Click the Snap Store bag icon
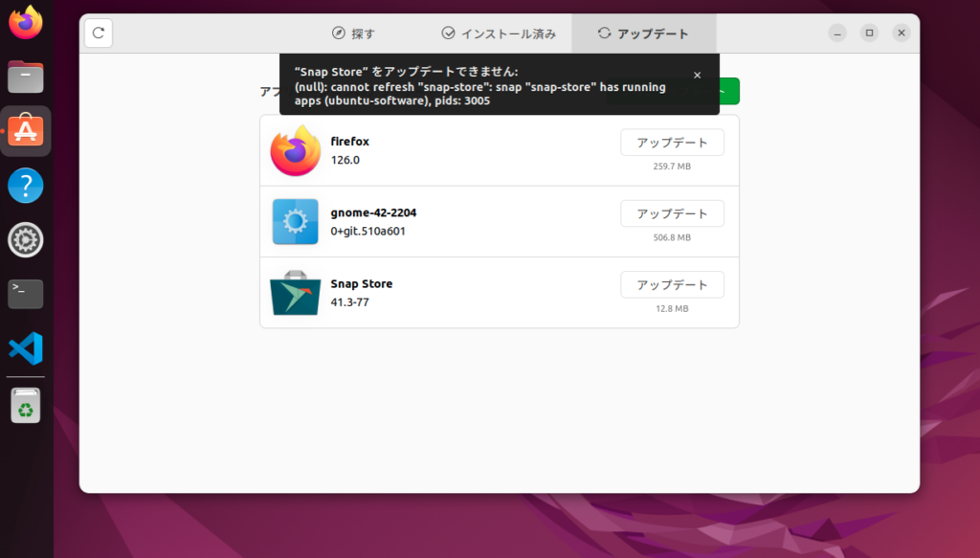 pyautogui.click(x=295, y=293)
